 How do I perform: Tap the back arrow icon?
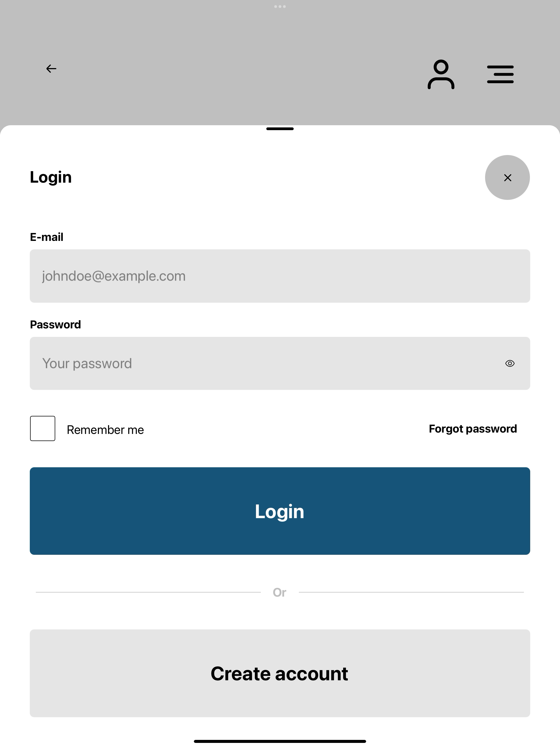point(51,69)
